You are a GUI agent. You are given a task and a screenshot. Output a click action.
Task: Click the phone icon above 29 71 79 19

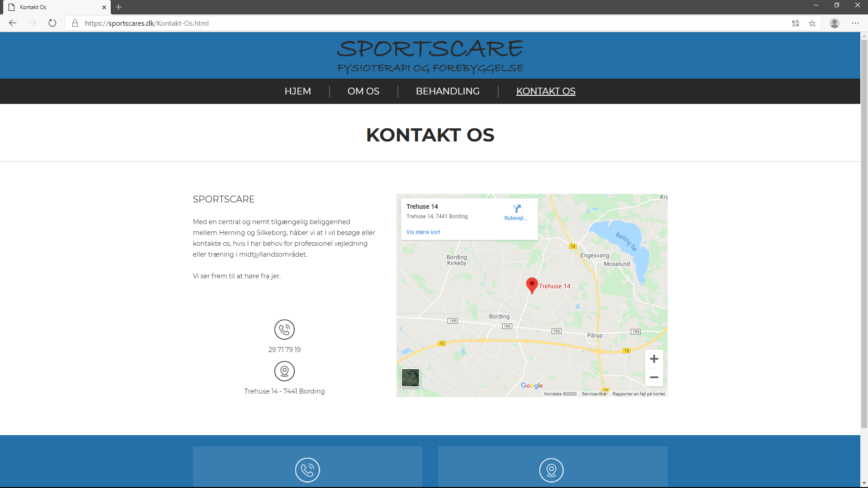(284, 329)
